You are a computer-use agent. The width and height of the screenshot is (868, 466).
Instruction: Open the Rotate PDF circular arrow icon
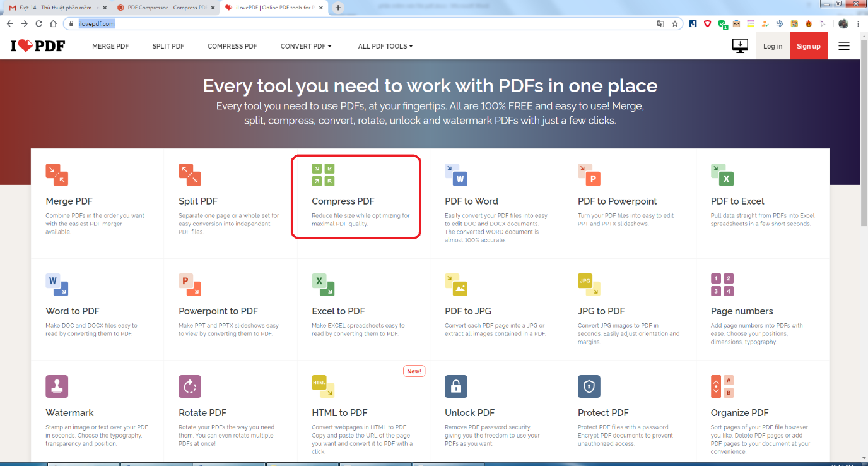pos(190,386)
